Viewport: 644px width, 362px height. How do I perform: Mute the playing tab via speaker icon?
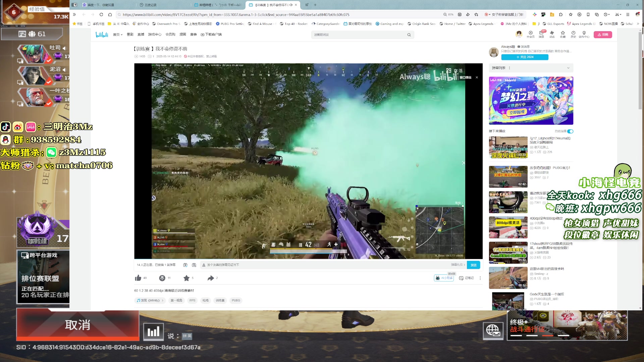click(x=291, y=5)
